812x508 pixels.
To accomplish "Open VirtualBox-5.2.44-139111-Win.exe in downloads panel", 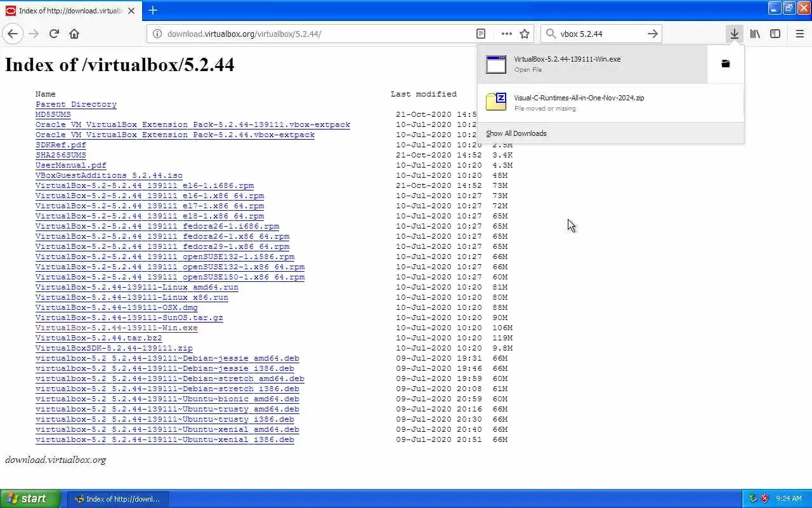I will 593,63.
